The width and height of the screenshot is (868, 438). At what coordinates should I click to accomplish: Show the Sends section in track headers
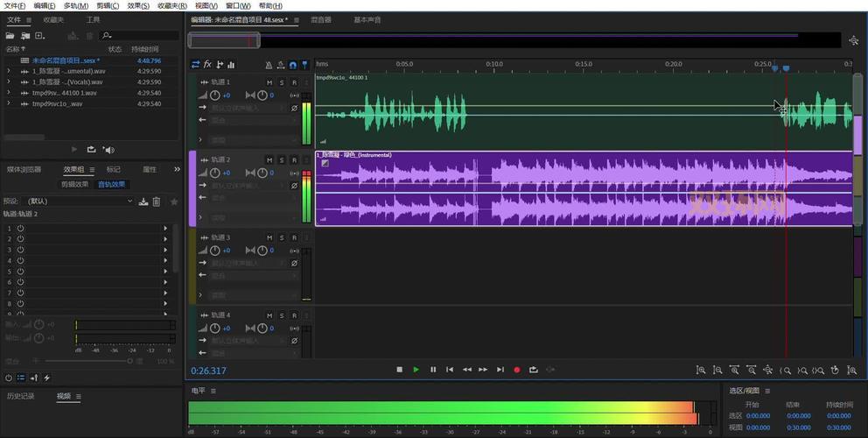(x=220, y=65)
